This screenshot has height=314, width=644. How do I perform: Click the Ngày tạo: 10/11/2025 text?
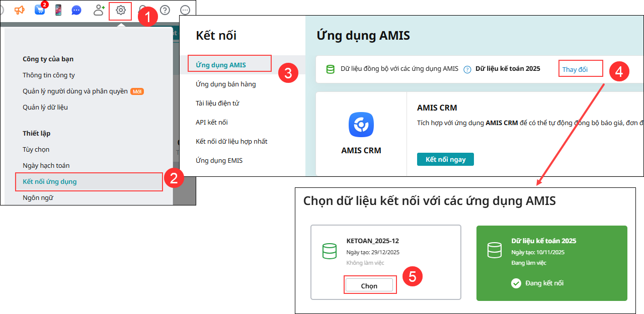click(538, 252)
